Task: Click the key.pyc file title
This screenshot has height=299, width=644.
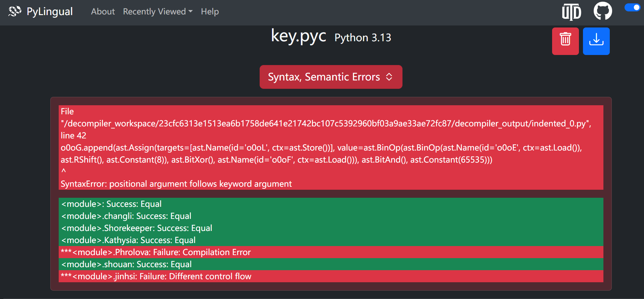Action: pyautogui.click(x=298, y=36)
